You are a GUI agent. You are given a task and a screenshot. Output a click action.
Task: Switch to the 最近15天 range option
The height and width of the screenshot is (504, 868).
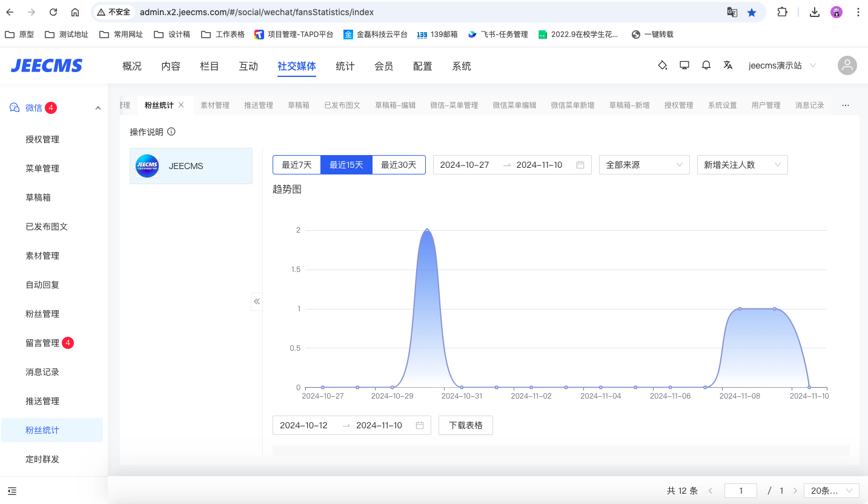(x=346, y=165)
